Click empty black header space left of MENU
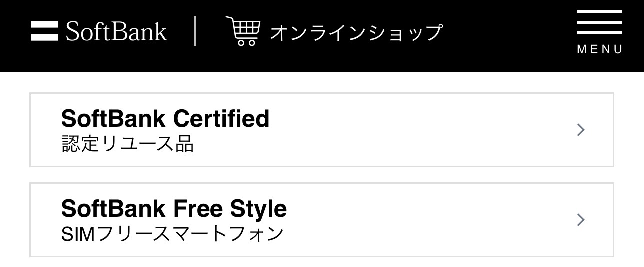 click(x=510, y=35)
